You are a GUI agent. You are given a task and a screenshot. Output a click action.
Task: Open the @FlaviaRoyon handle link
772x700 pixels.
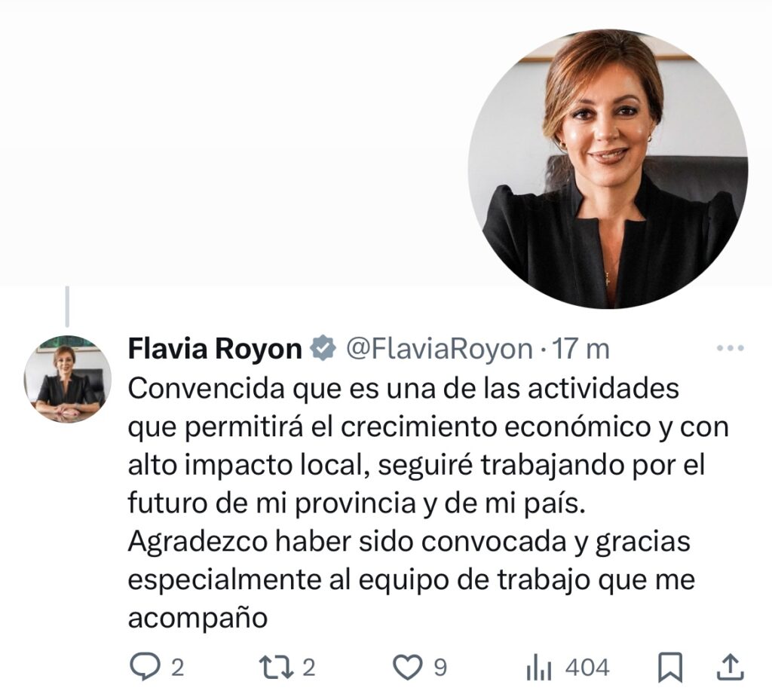tap(440, 349)
